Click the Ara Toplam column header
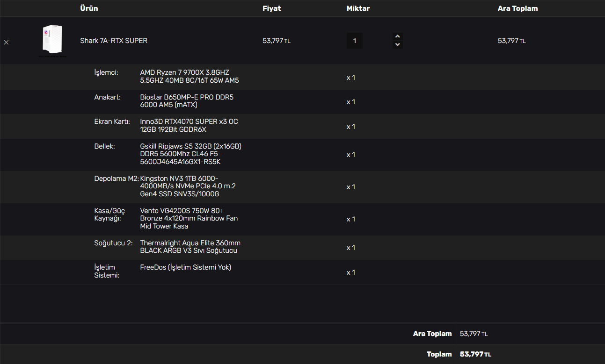Image resolution: width=605 pixels, height=364 pixels. coord(518,8)
